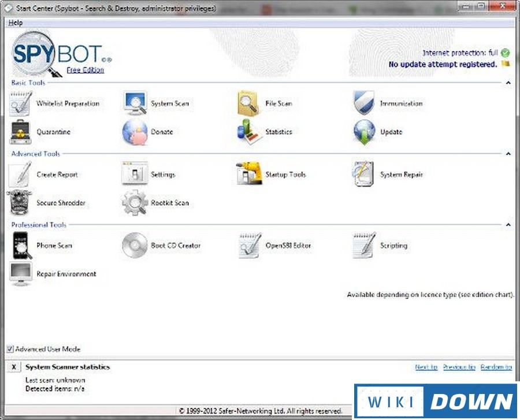Click the 'System Scanner statistics' heading
This screenshot has width=520, height=420.
68,367
